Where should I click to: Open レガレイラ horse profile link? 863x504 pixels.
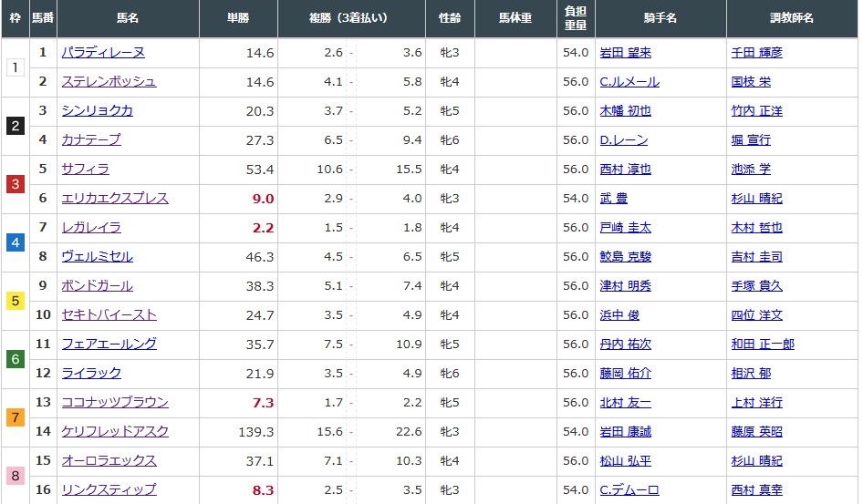[91, 228]
